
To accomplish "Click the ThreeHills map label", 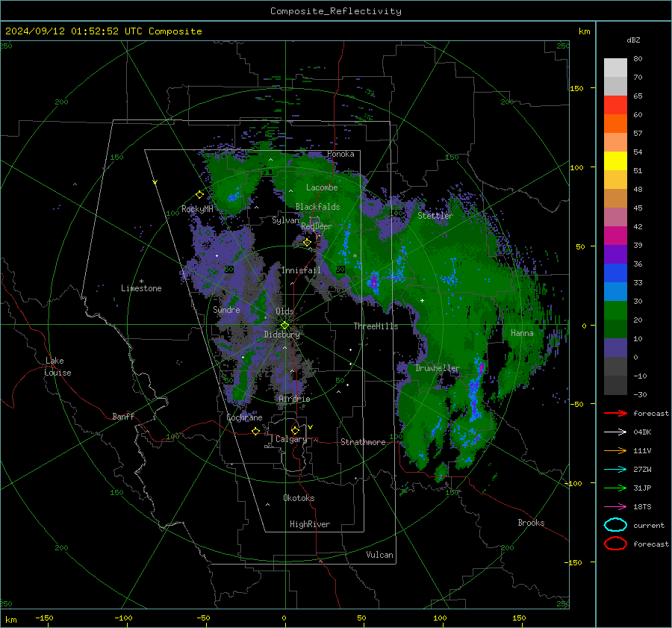I will click(376, 326).
